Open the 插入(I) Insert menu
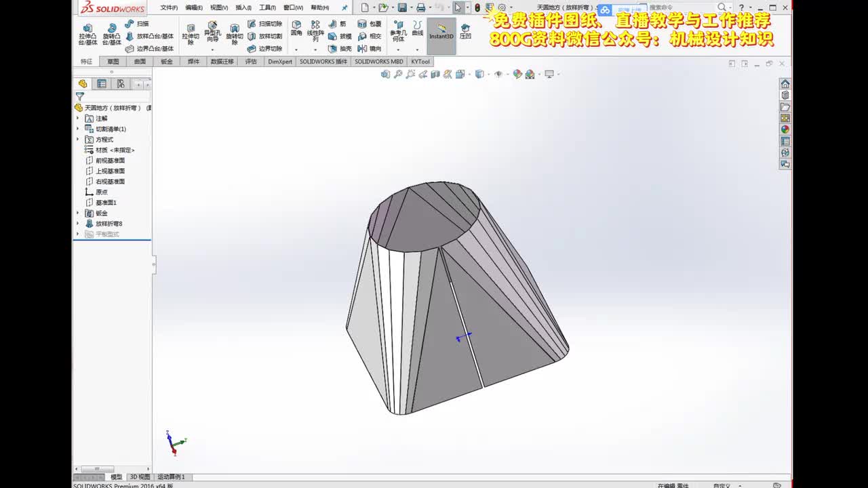Viewport: 868px width, 488px height. 243,7
